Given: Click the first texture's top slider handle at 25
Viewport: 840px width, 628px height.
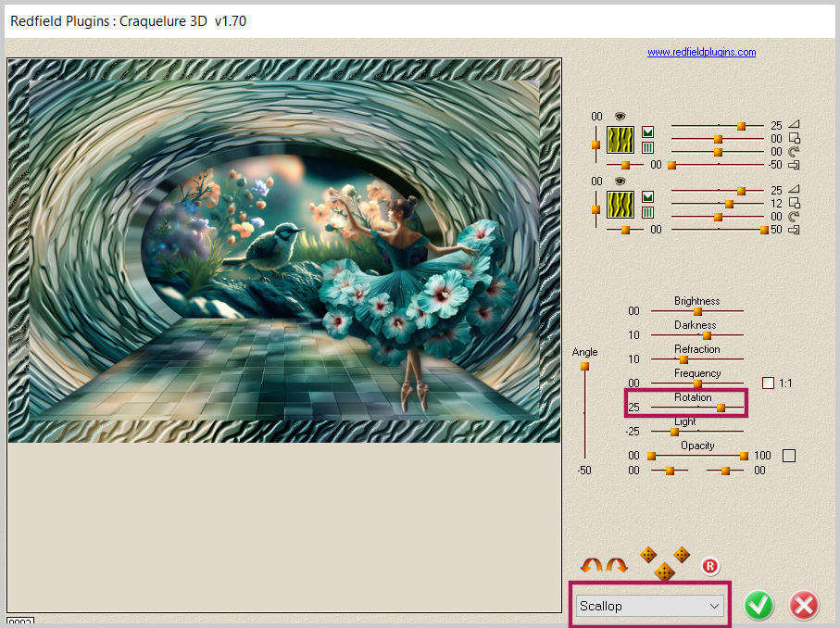Looking at the screenshot, I should click(x=742, y=126).
